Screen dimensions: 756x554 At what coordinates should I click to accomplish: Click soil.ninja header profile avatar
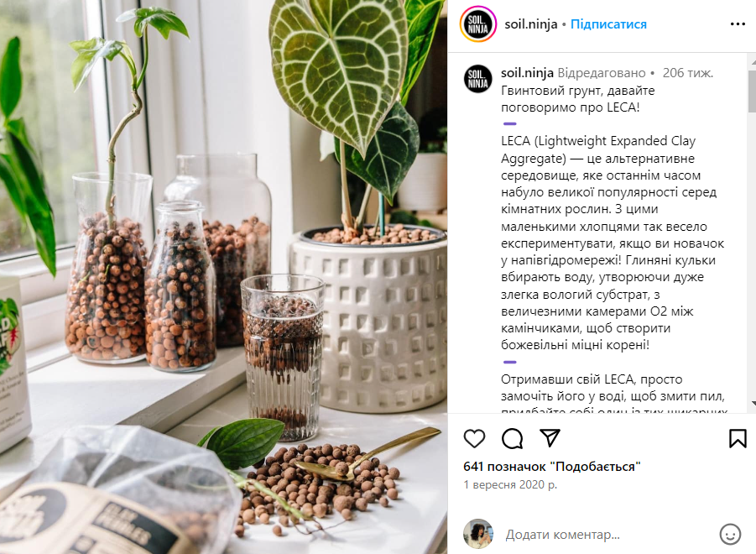477,24
